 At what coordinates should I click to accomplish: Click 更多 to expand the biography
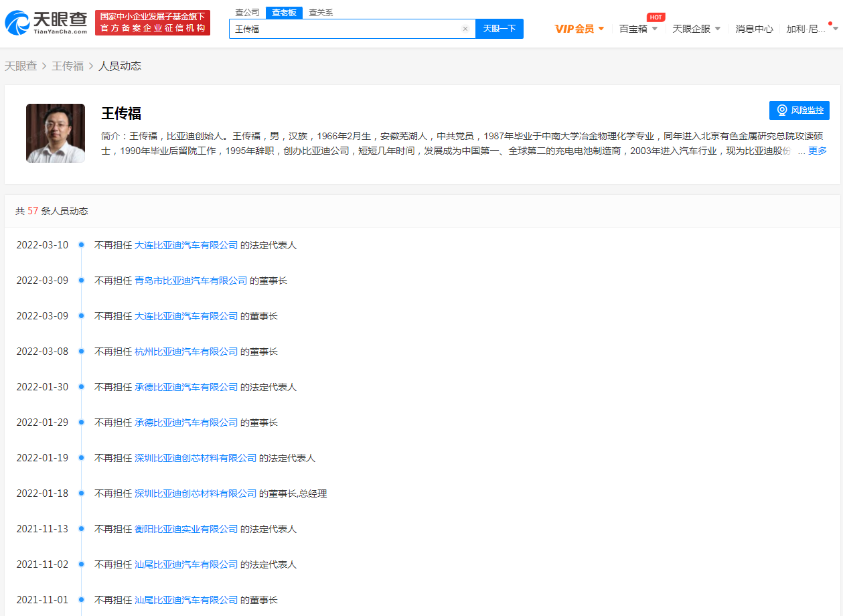pyautogui.click(x=817, y=151)
